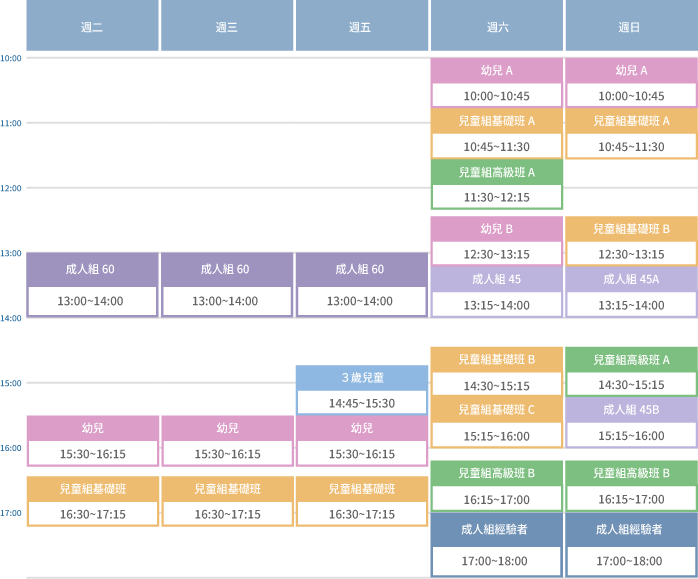Select the 週二 column header

coord(92,27)
